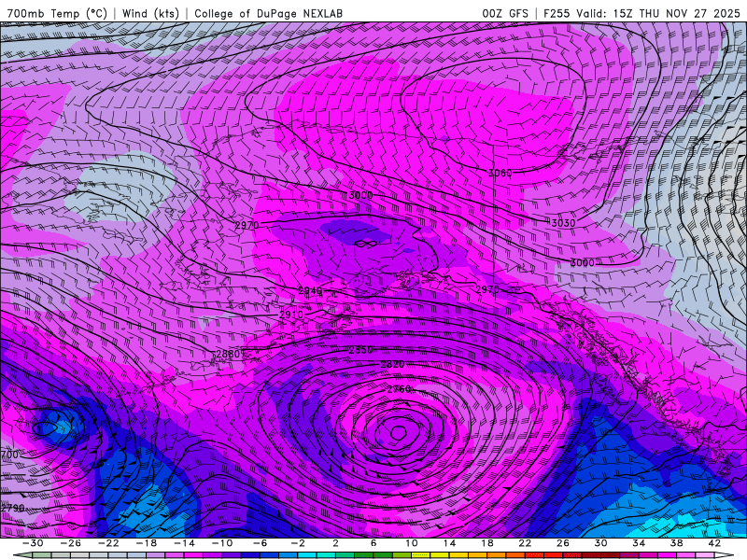
Task: Click the 3060 height contour label
Action: point(500,173)
